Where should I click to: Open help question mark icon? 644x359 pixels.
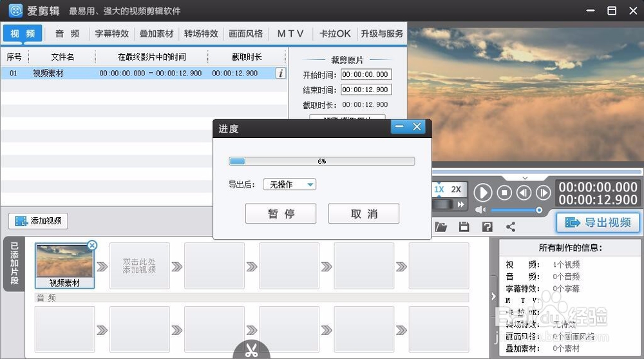(487, 227)
